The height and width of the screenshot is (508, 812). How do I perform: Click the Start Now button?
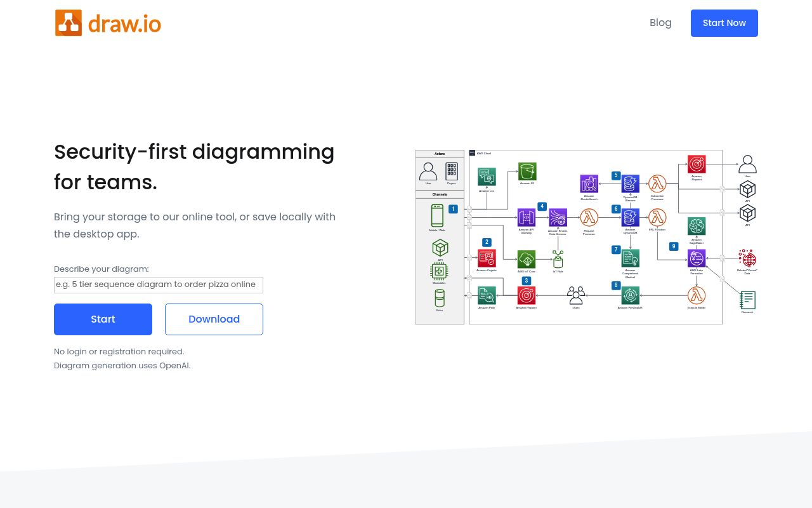coord(724,23)
